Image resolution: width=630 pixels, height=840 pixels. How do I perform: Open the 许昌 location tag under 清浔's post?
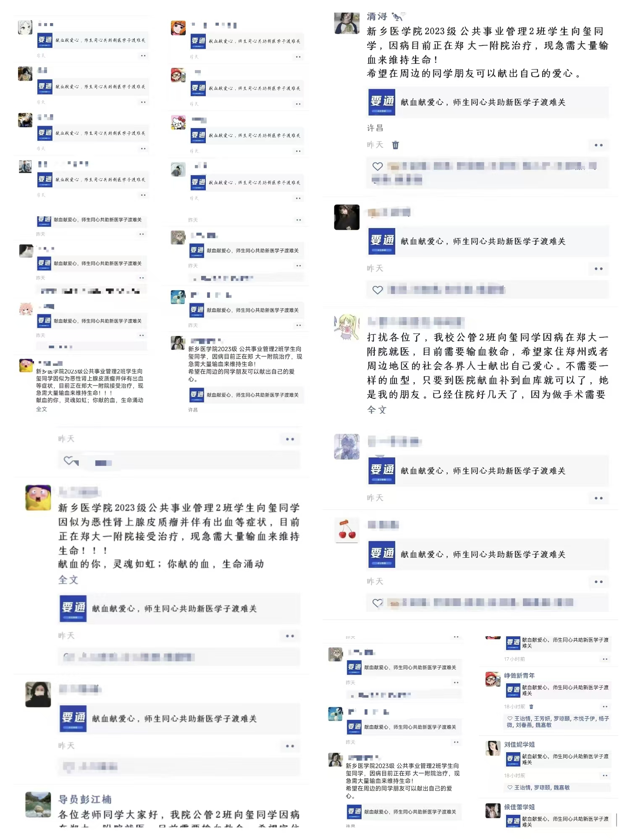pyautogui.click(x=375, y=128)
